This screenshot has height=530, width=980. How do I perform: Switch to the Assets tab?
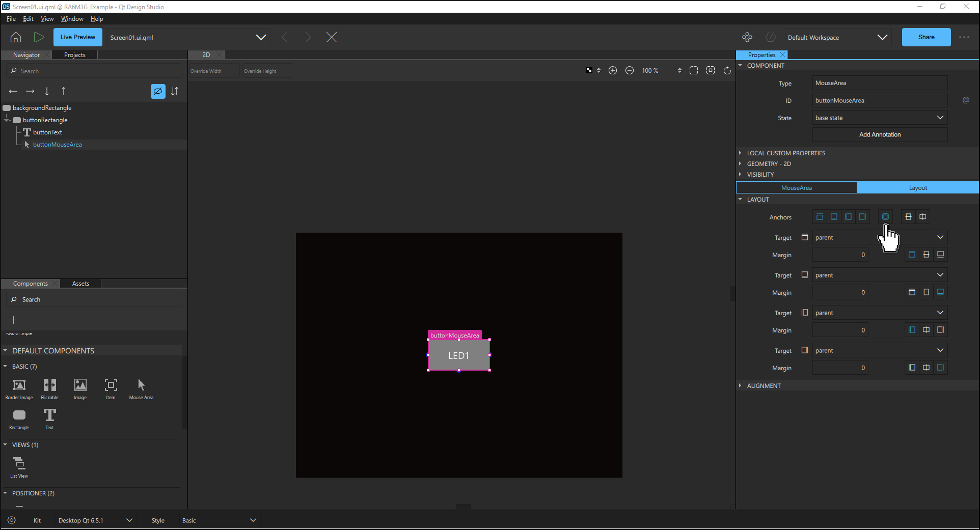point(80,284)
